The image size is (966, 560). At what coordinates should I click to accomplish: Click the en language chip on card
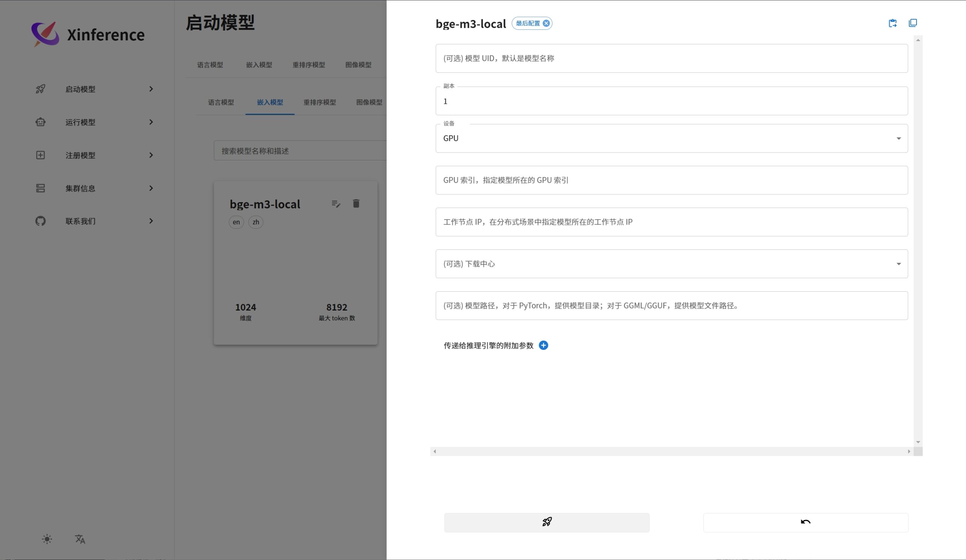236,222
